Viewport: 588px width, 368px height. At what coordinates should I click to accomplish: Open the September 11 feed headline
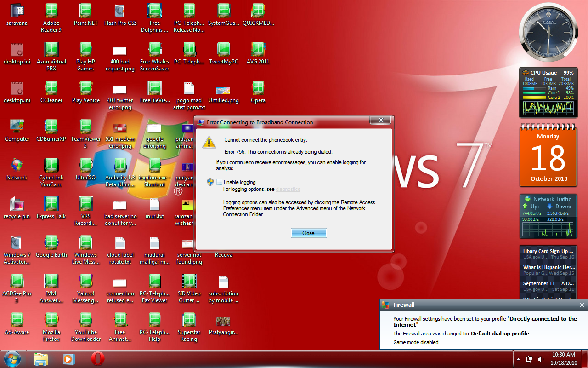click(x=548, y=283)
